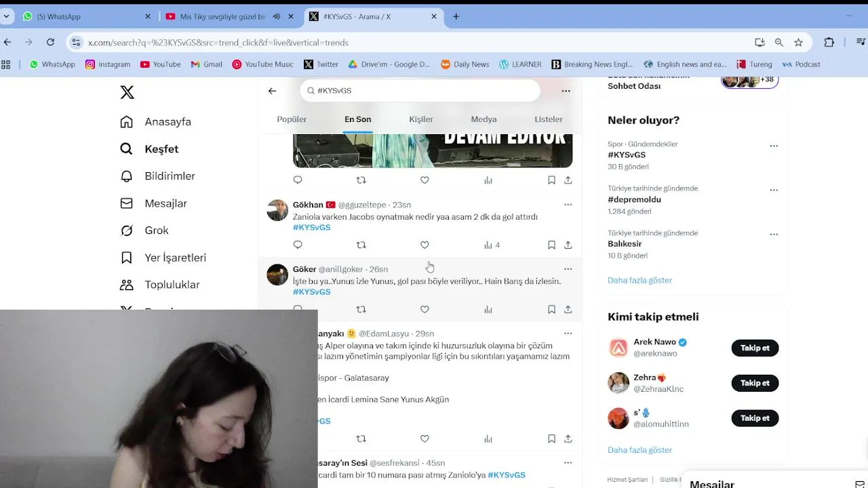
Task: Bookmark Göker's tweet
Action: 551,309
